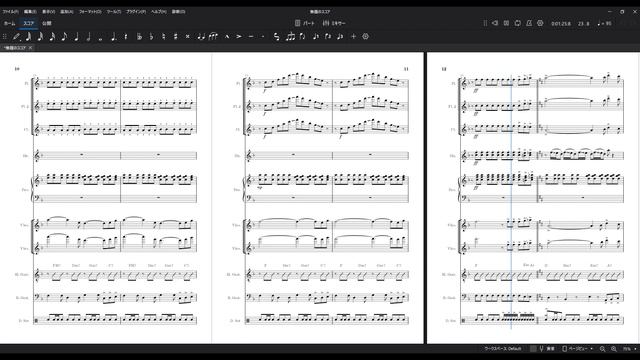The height and width of the screenshot is (360, 640).
Task: Apply sharp accidental
Action: tap(176, 37)
